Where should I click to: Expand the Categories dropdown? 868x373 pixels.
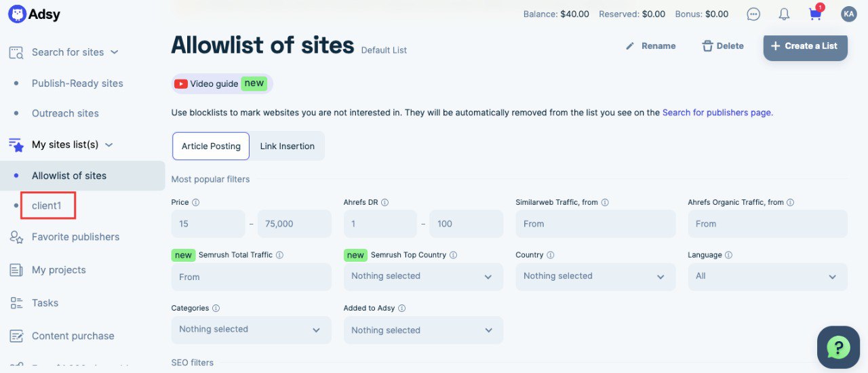(251, 330)
